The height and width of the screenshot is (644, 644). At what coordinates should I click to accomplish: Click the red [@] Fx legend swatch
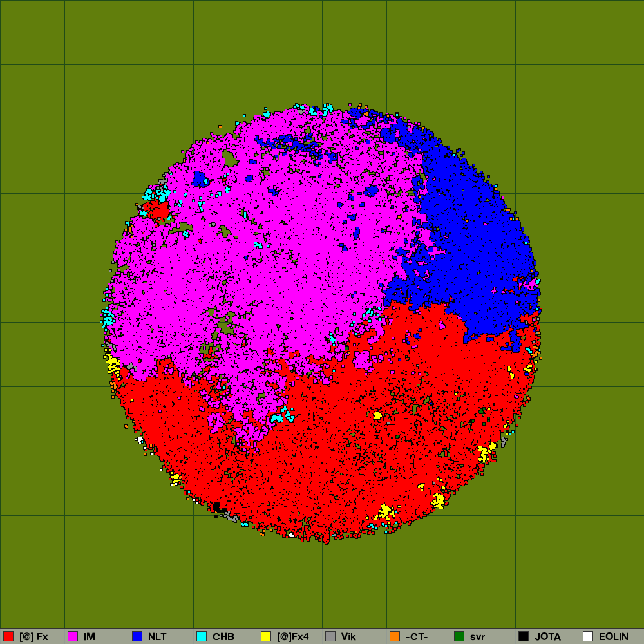point(8,636)
